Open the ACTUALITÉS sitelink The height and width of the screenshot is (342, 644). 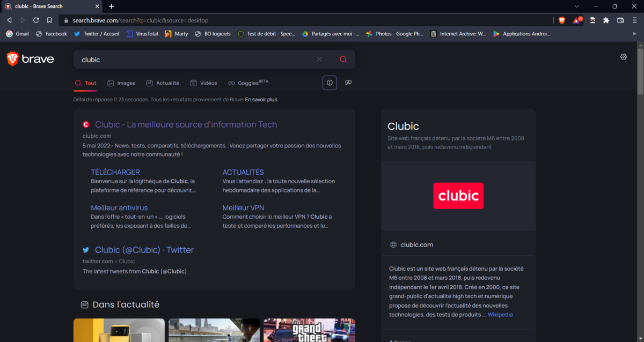pyautogui.click(x=243, y=172)
